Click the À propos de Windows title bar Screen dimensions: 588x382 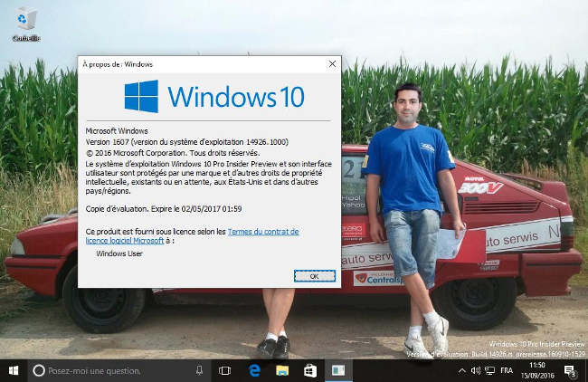199,64
